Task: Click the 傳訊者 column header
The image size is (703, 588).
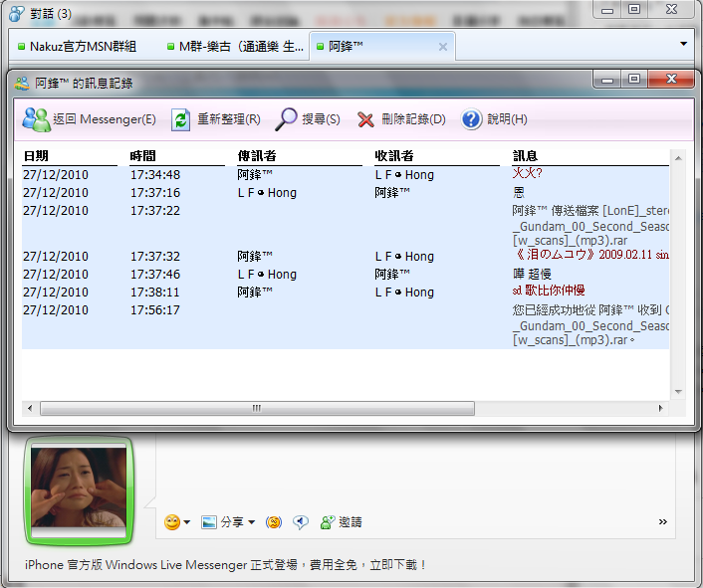Action: (x=257, y=156)
